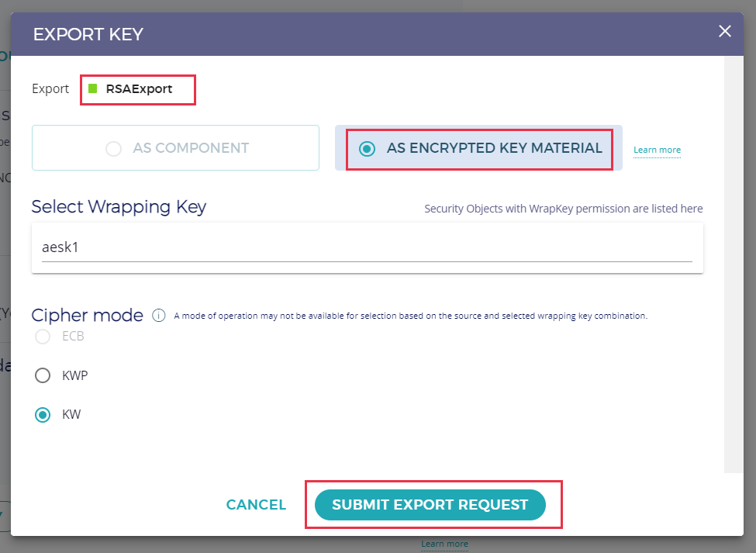Viewport: 756px width, 553px height.
Task: Open Learn more link beside encrypted key material
Action: pos(657,150)
